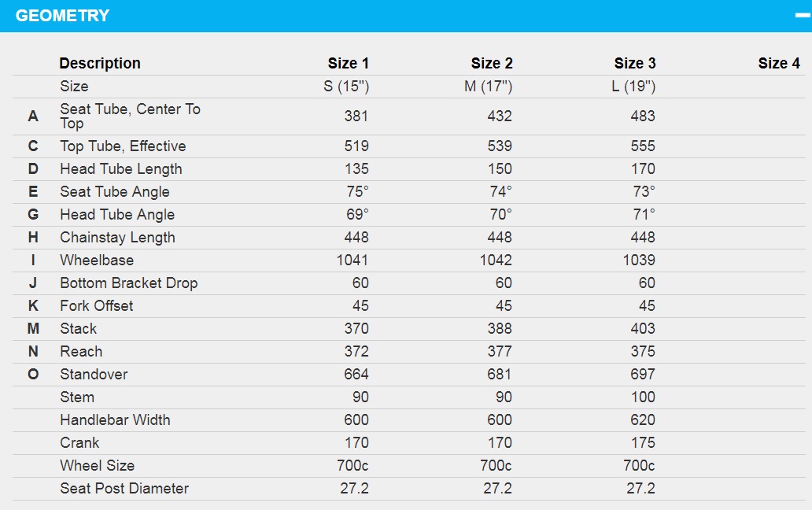Viewport: 812px width, 510px height.
Task: Click the 700c wheel size under Size 2
Action: point(496,465)
